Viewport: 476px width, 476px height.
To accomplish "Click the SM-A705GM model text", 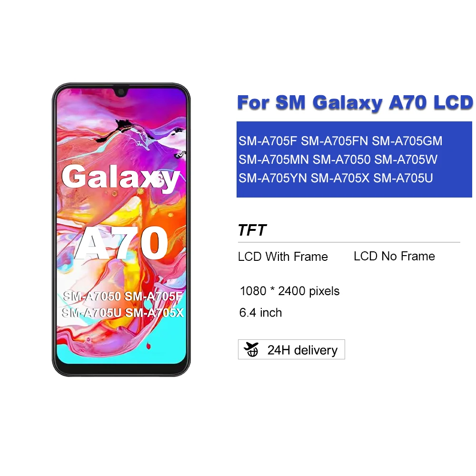I will (407, 141).
